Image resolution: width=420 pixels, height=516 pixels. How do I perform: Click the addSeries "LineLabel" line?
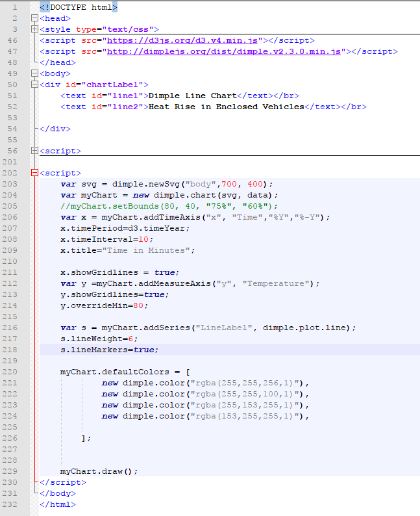[x=208, y=328]
